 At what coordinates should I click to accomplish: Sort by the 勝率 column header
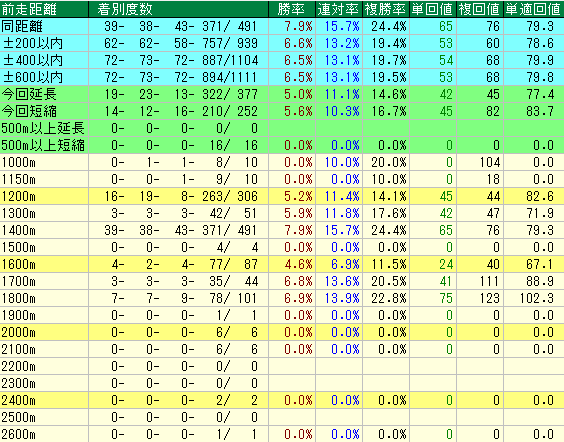click(292, 9)
